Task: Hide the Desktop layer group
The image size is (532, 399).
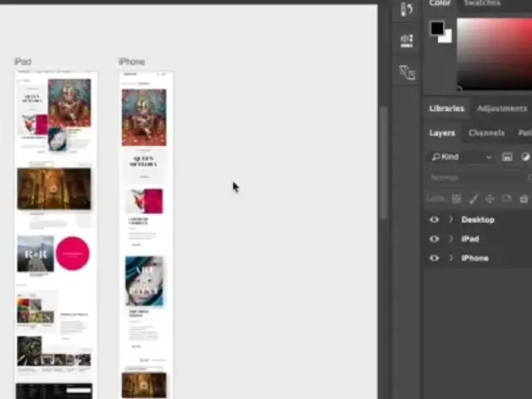Action: coord(434,220)
